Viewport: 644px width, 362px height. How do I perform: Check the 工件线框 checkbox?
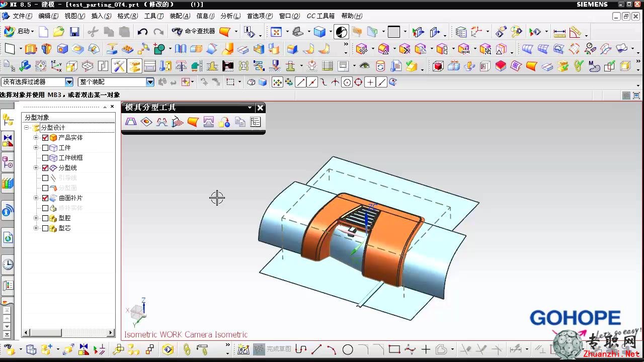click(45, 158)
